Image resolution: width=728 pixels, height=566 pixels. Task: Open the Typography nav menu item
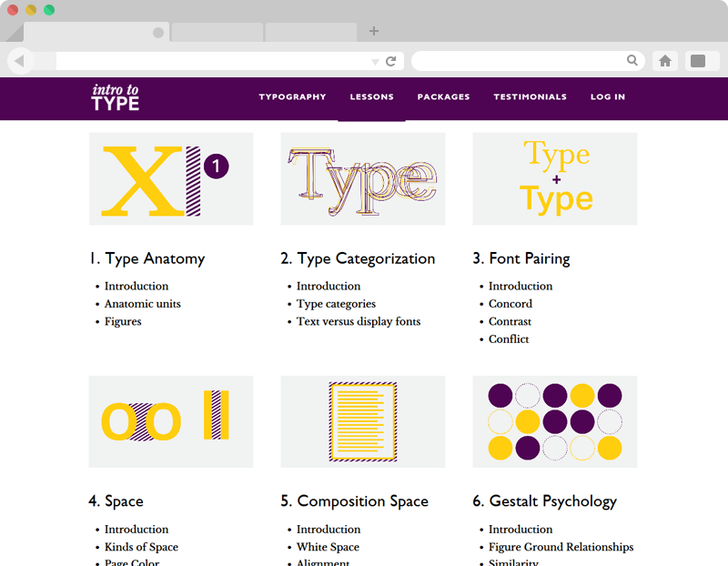pyautogui.click(x=292, y=97)
